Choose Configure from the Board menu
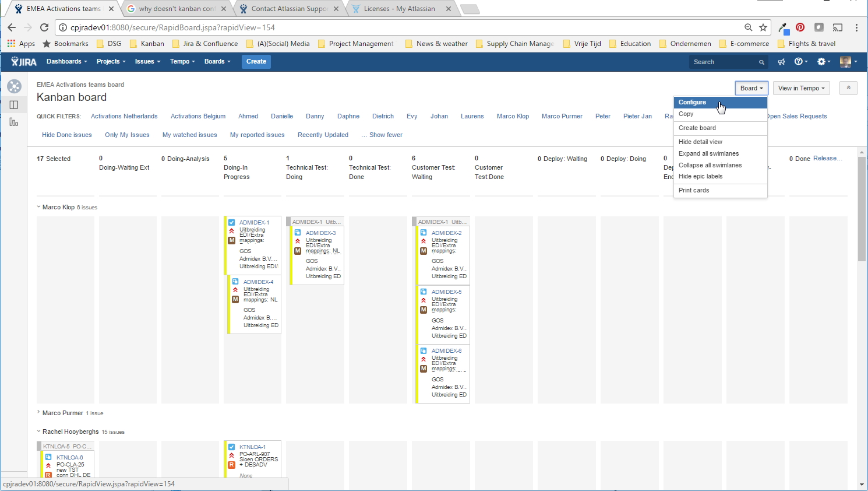The height and width of the screenshot is (491, 868). [x=720, y=103]
